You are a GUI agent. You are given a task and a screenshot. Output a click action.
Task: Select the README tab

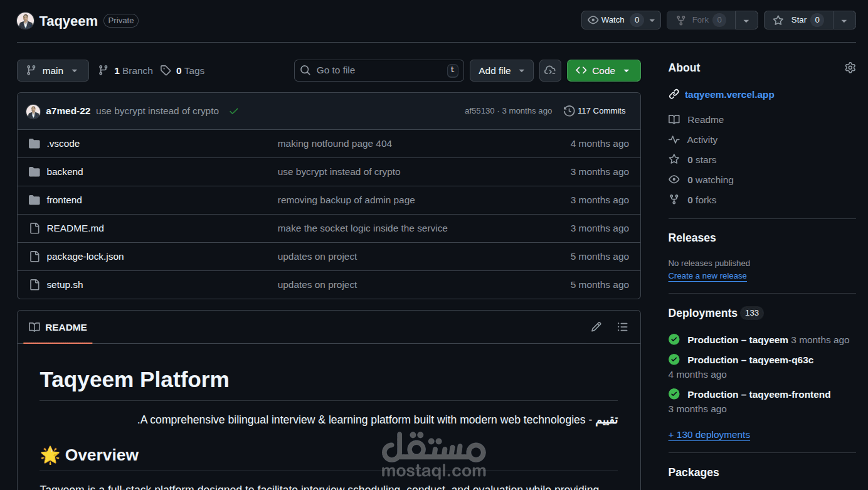coord(58,328)
